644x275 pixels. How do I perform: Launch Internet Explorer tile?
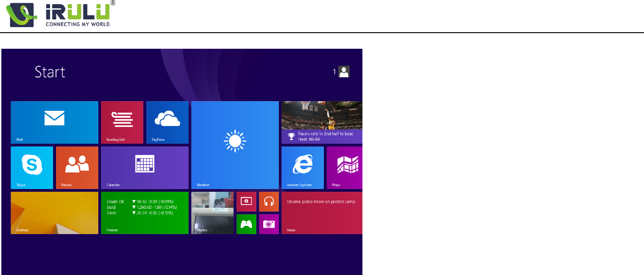[303, 168]
